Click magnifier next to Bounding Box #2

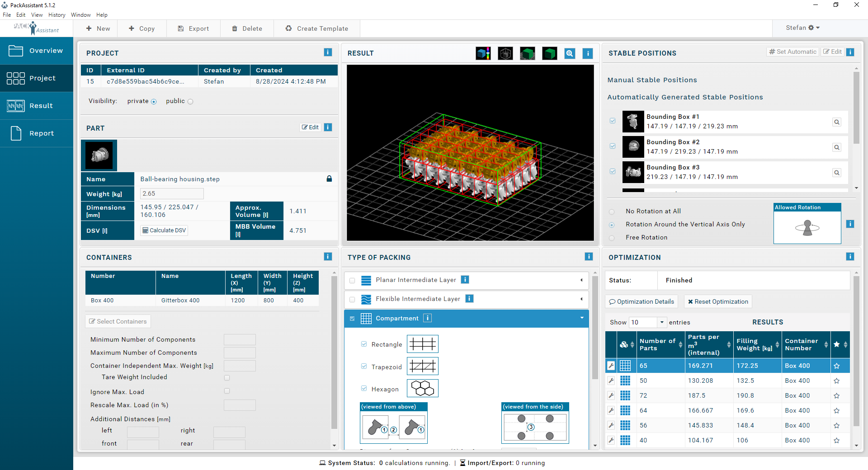(837, 147)
